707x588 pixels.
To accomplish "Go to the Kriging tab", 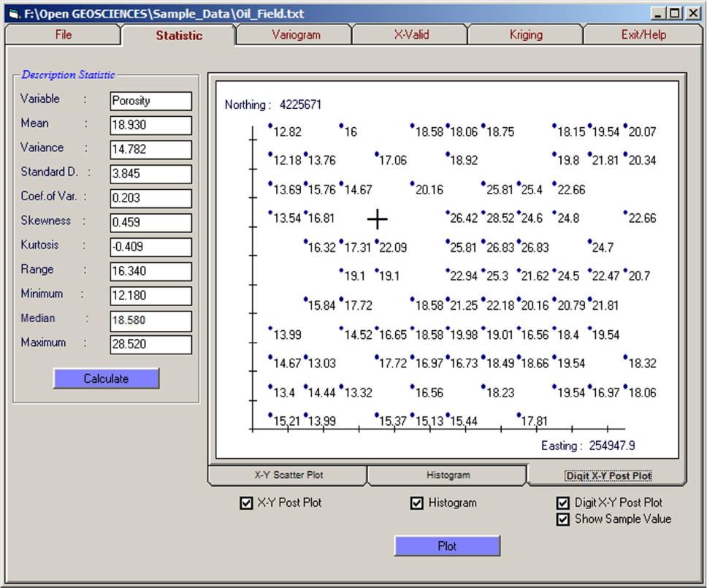I will point(525,35).
